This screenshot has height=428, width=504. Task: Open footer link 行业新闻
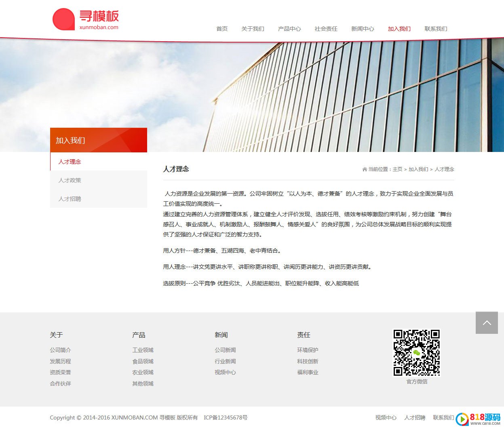225,361
